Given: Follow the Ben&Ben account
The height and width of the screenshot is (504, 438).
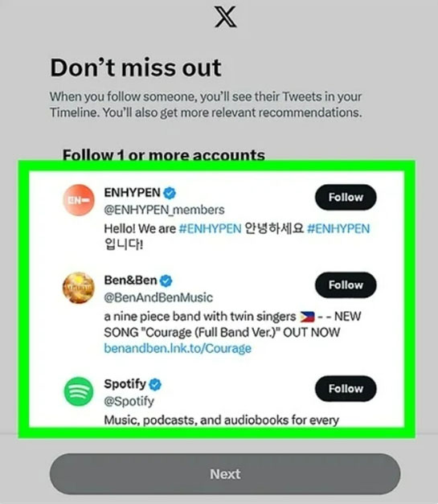Looking at the screenshot, I should pyautogui.click(x=346, y=285).
